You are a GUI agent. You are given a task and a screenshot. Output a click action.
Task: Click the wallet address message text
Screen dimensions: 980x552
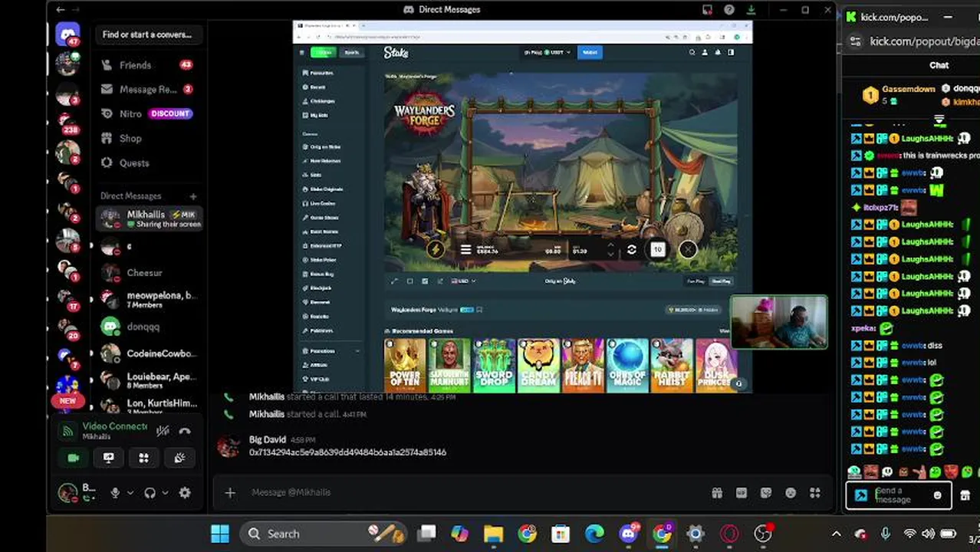click(x=347, y=452)
